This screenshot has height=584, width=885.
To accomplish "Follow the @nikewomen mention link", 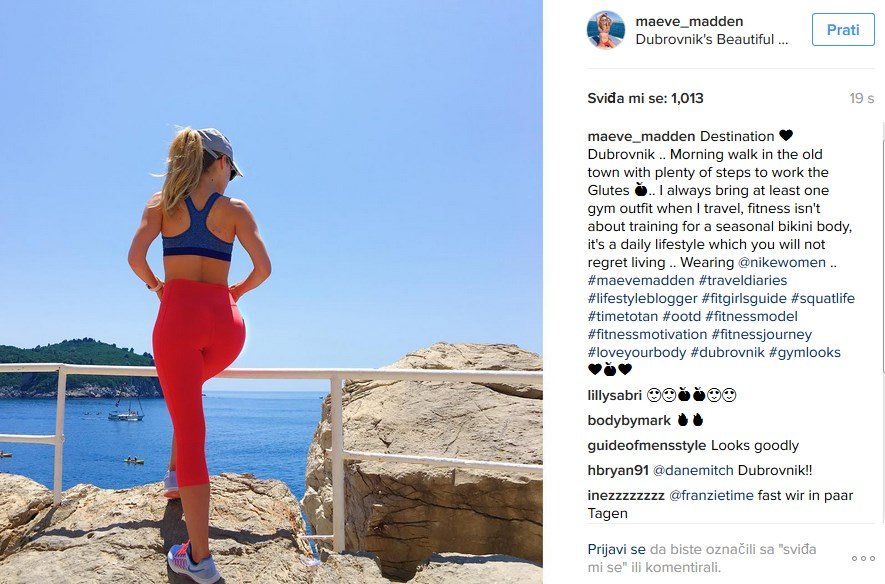I will click(782, 262).
